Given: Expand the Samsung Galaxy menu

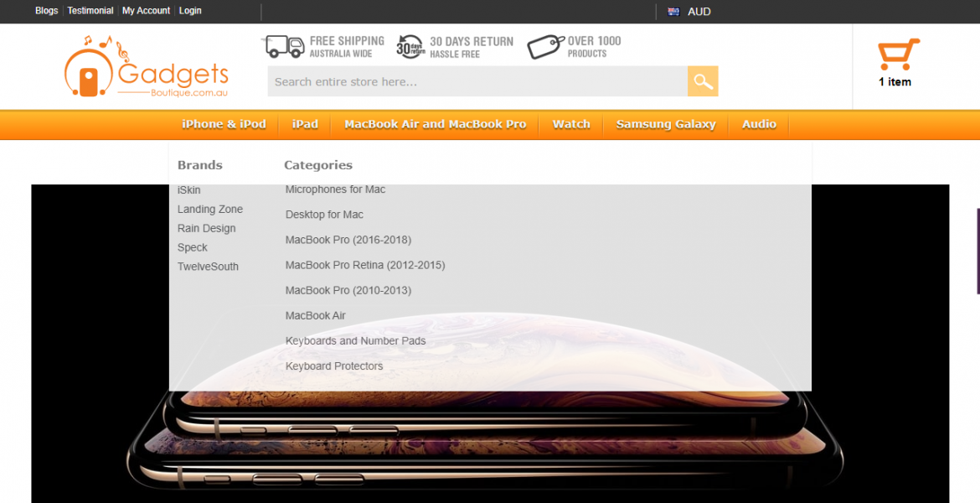Looking at the screenshot, I should point(666,124).
